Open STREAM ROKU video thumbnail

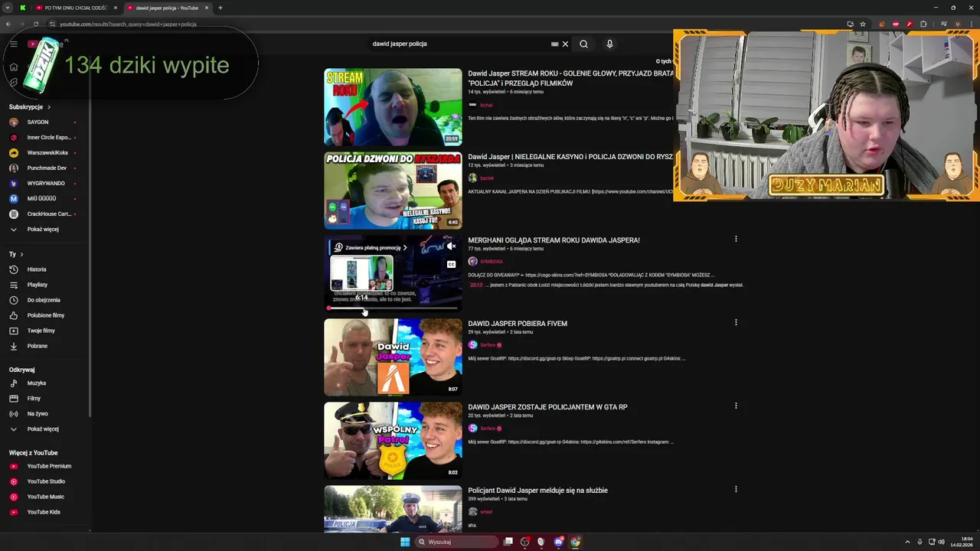click(x=393, y=107)
